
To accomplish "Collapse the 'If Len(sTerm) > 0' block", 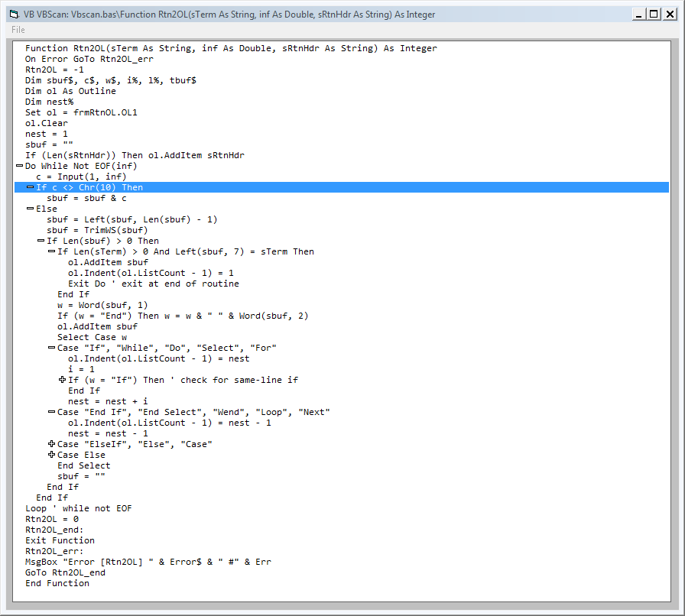I will click(51, 251).
